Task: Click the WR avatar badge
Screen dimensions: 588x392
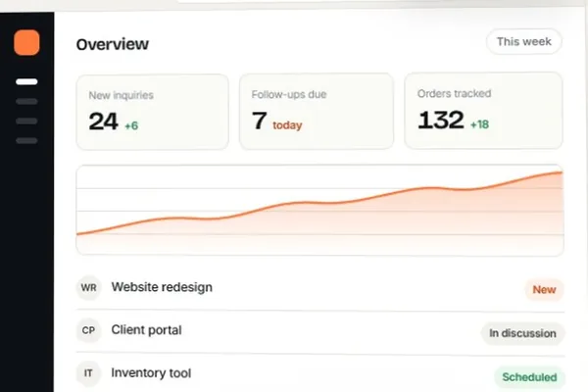Action: [x=89, y=288]
